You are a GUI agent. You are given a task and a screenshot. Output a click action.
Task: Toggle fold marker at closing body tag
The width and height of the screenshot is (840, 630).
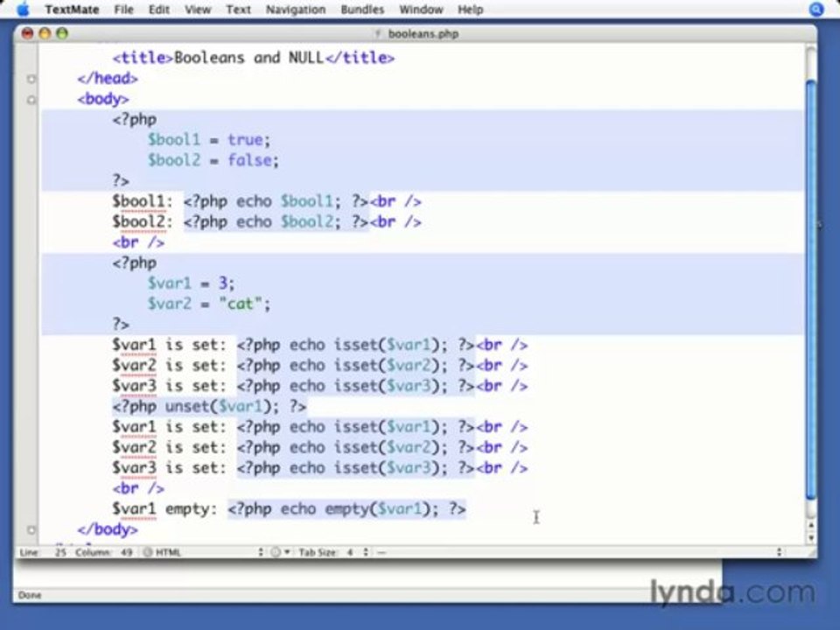(x=31, y=530)
